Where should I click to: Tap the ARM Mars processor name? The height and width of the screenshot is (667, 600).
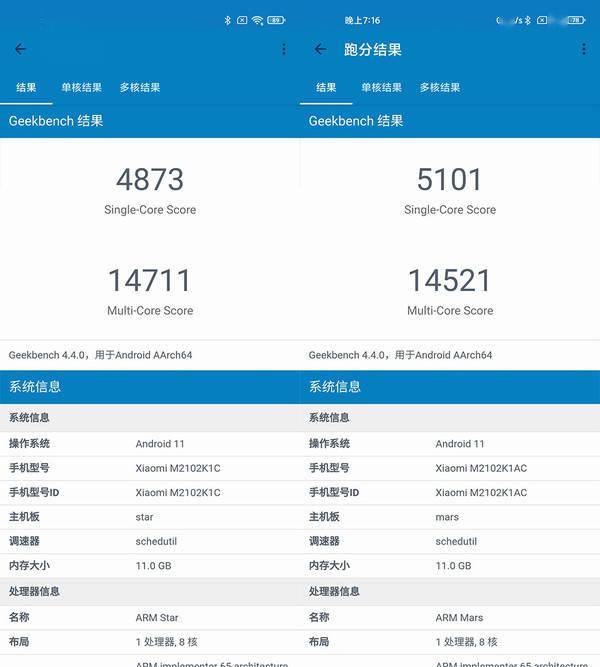(x=459, y=618)
